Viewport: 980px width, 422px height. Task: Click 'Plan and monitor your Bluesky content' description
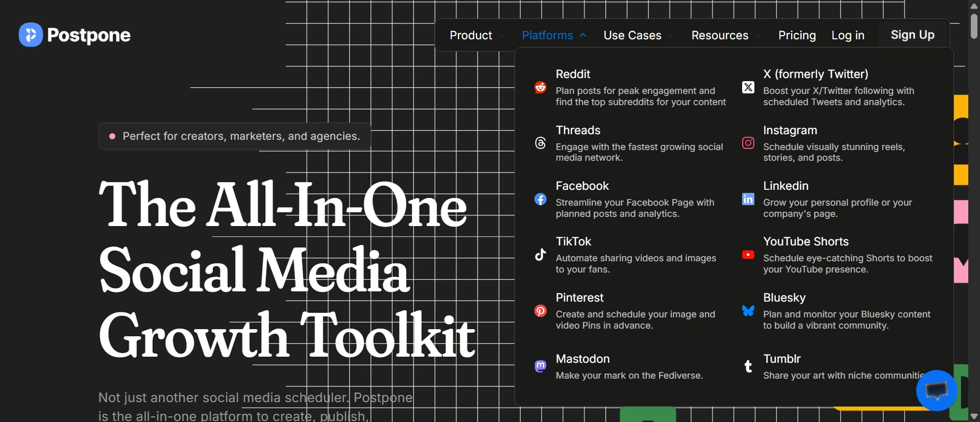(x=847, y=320)
